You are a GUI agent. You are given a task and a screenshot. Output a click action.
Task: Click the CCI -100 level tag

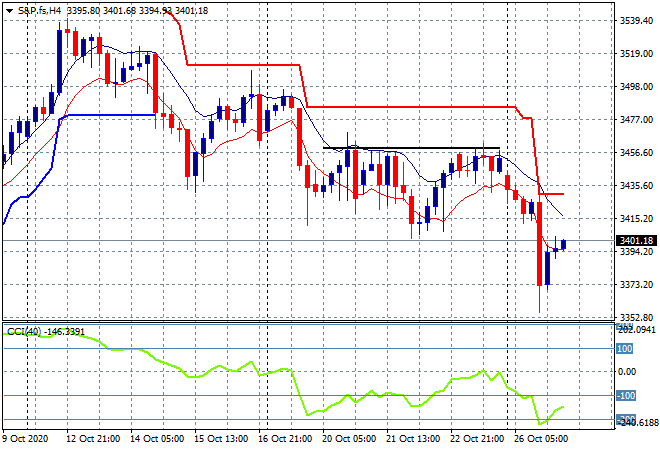[626, 396]
